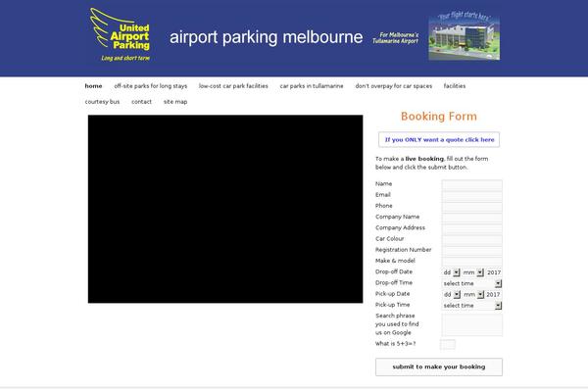Click the black video player area
This screenshot has height=392, width=588.
pos(225,209)
